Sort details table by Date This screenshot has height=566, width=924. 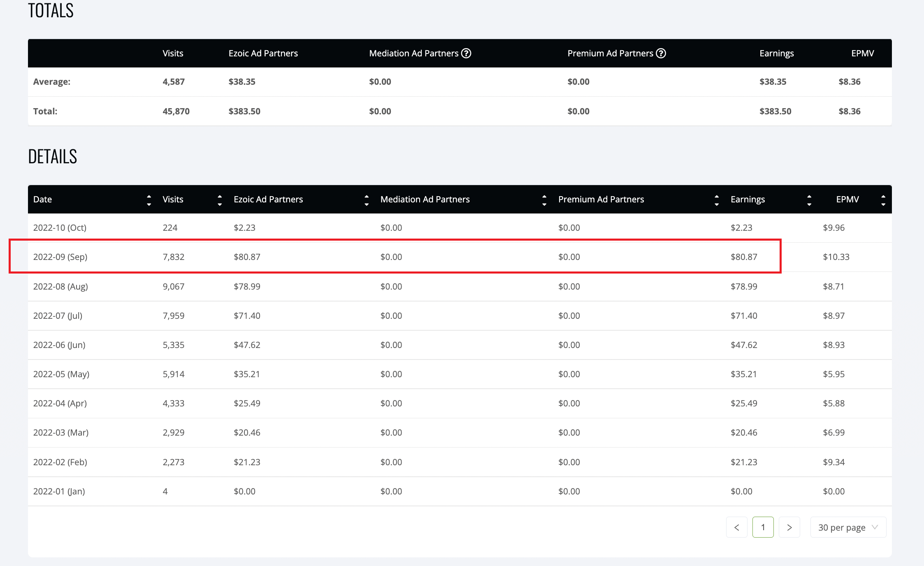tap(149, 200)
